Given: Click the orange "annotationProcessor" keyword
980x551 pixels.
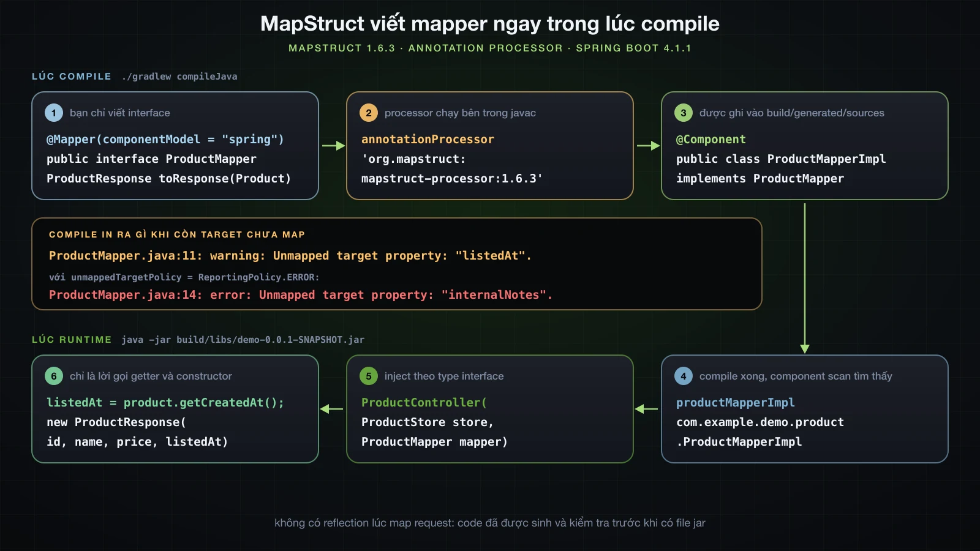Looking at the screenshot, I should tap(428, 140).
